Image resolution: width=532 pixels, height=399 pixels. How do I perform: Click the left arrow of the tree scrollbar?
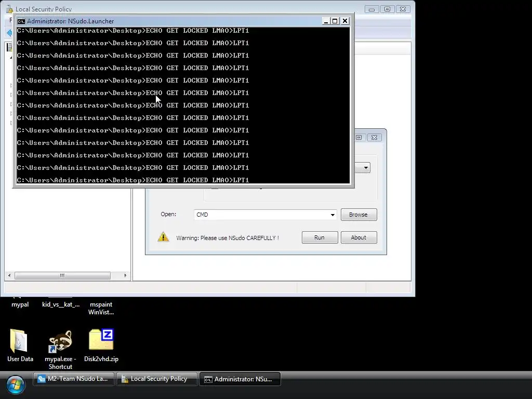(x=9, y=275)
